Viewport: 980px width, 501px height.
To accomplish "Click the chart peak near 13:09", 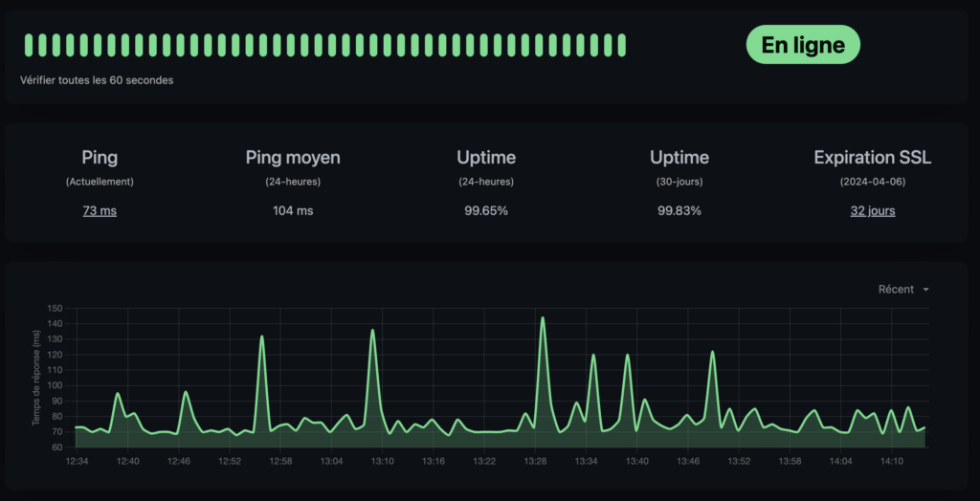I will (x=372, y=331).
